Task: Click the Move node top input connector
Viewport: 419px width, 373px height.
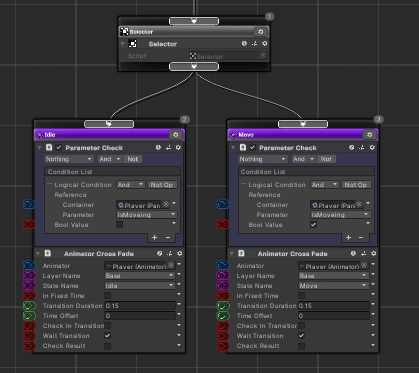Action: pos(303,124)
